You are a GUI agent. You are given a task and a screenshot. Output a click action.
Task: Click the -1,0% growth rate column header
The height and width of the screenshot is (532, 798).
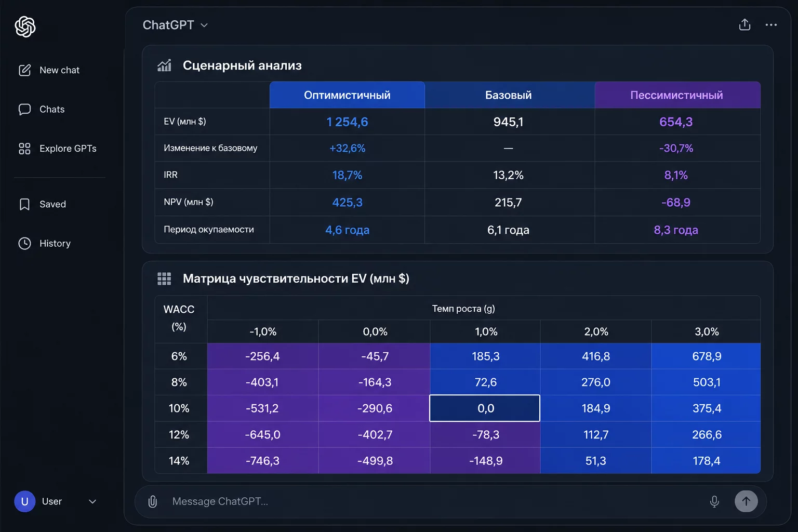262,331
